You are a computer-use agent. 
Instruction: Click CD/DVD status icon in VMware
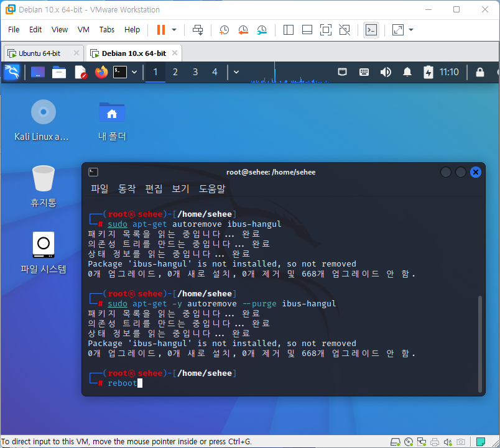pos(409,442)
